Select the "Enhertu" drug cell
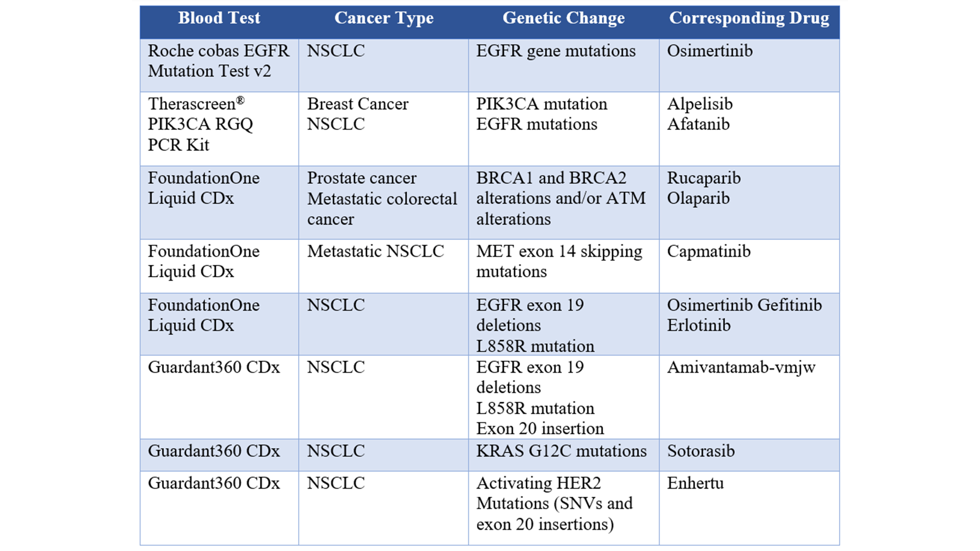Image resolution: width=980 pixels, height=551 pixels. pos(696,483)
